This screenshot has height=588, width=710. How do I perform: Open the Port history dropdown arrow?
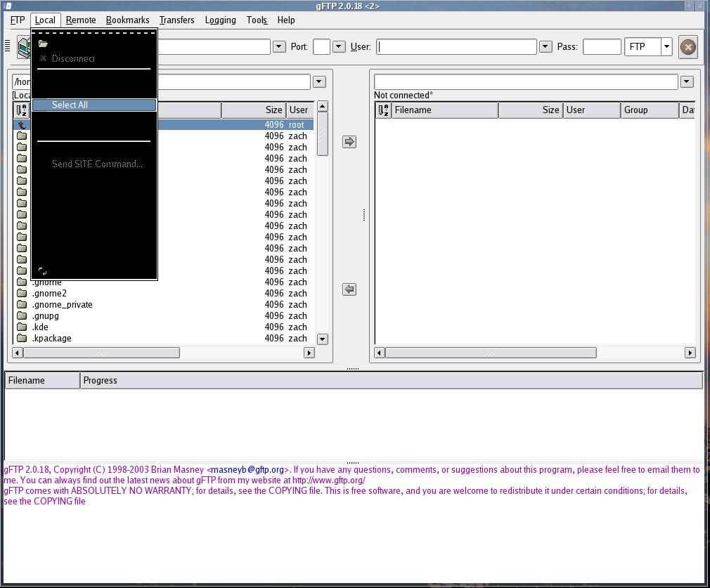tap(338, 47)
